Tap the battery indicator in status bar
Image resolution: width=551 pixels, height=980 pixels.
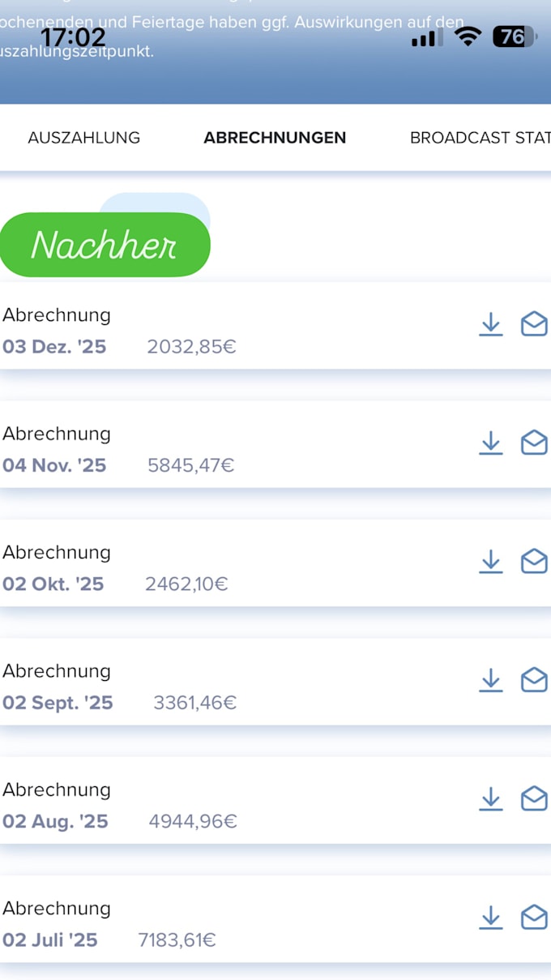[x=515, y=36]
